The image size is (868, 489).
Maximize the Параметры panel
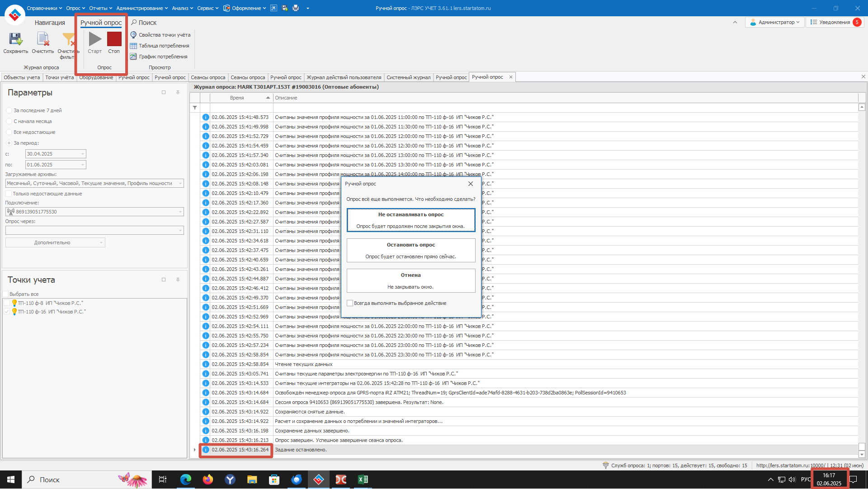(164, 92)
